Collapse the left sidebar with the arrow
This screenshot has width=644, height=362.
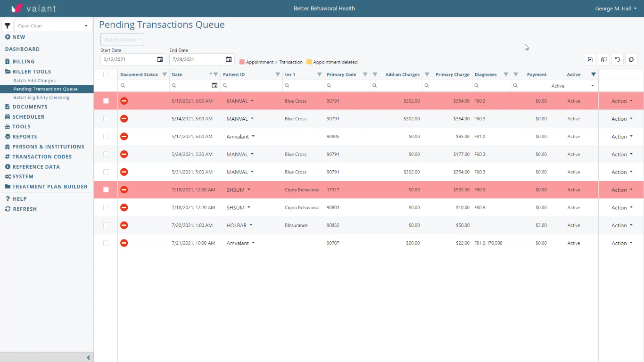click(x=88, y=358)
